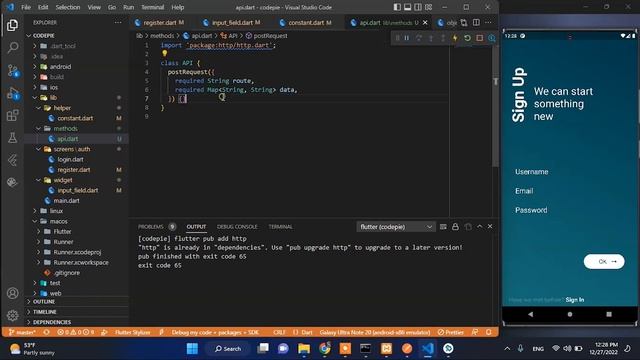Expand the android folder
This screenshot has height=360, width=640.
(x=60, y=67)
